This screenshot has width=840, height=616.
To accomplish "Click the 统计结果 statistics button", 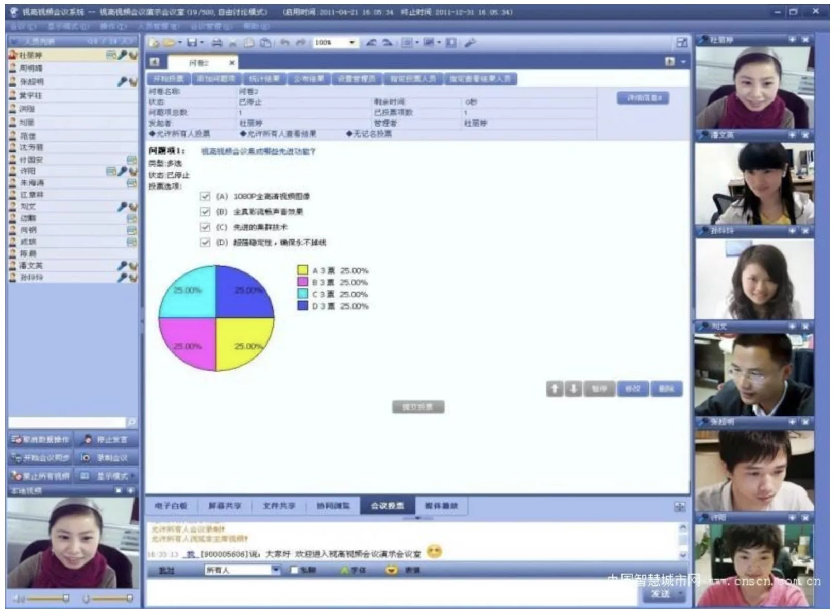I will click(x=264, y=79).
